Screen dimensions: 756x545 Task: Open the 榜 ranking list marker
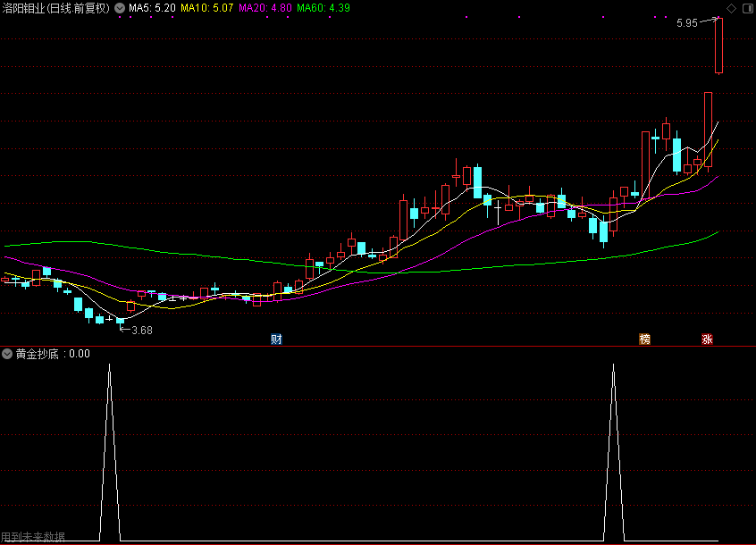tap(644, 340)
